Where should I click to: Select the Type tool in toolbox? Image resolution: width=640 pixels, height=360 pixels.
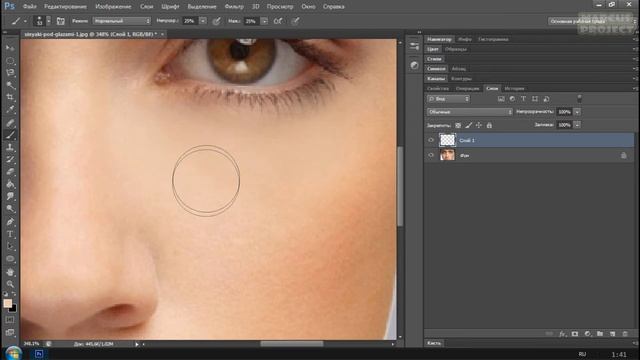click(x=10, y=234)
